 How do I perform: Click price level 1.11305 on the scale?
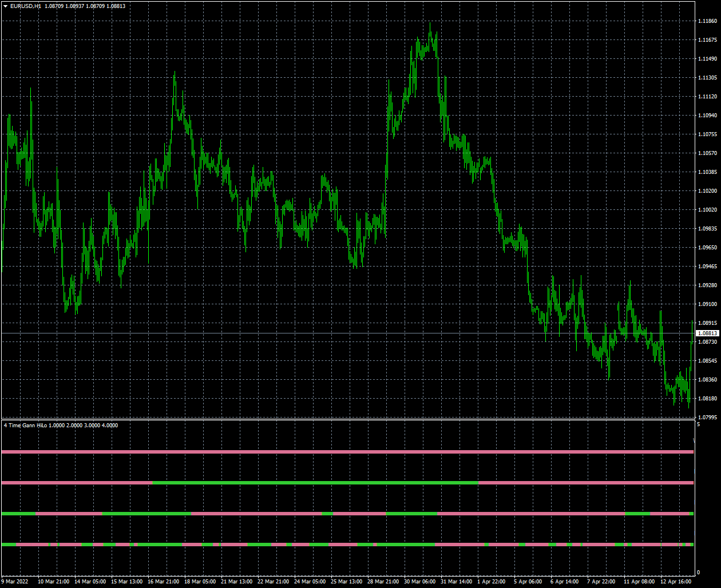tap(707, 78)
